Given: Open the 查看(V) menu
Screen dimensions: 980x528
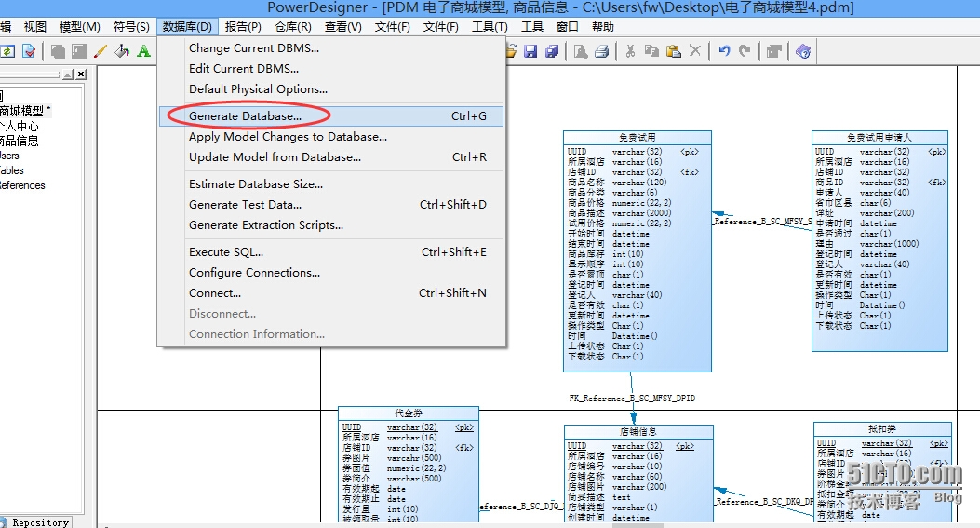Looking at the screenshot, I should coord(343,27).
